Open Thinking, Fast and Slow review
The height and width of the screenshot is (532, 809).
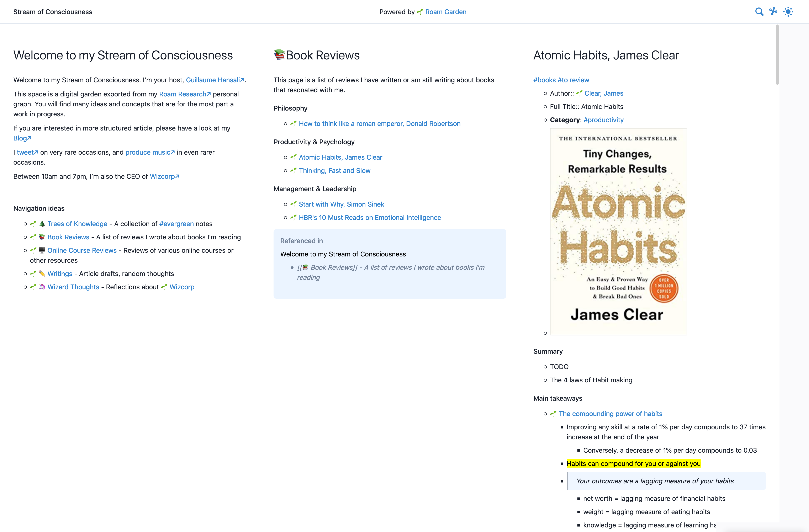click(x=334, y=171)
